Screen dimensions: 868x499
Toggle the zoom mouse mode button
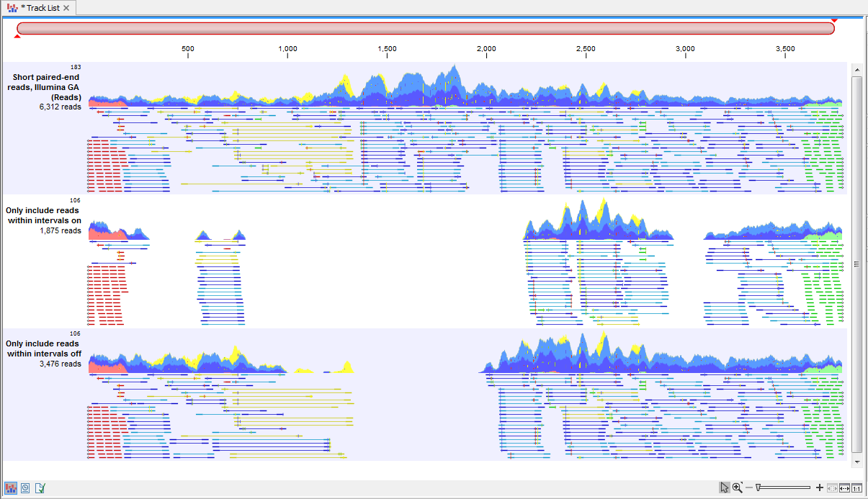tap(737, 487)
